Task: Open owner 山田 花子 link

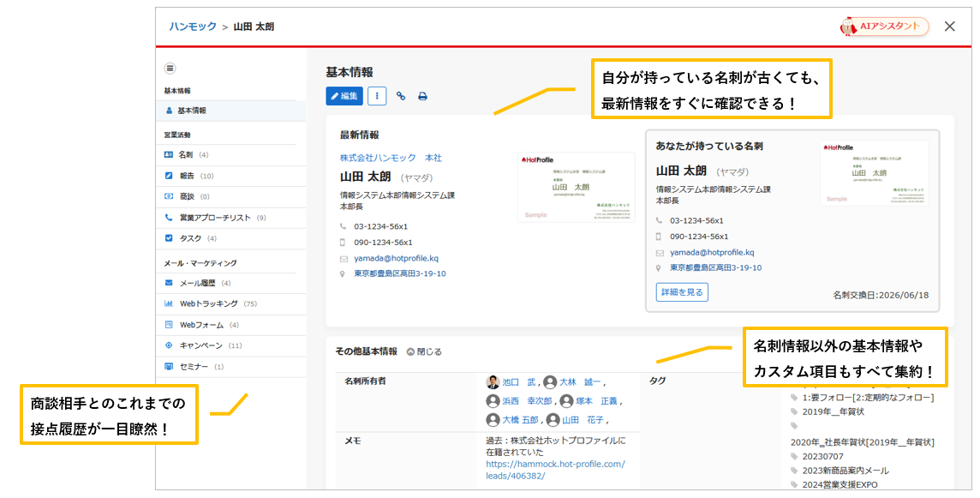Action: point(583,420)
